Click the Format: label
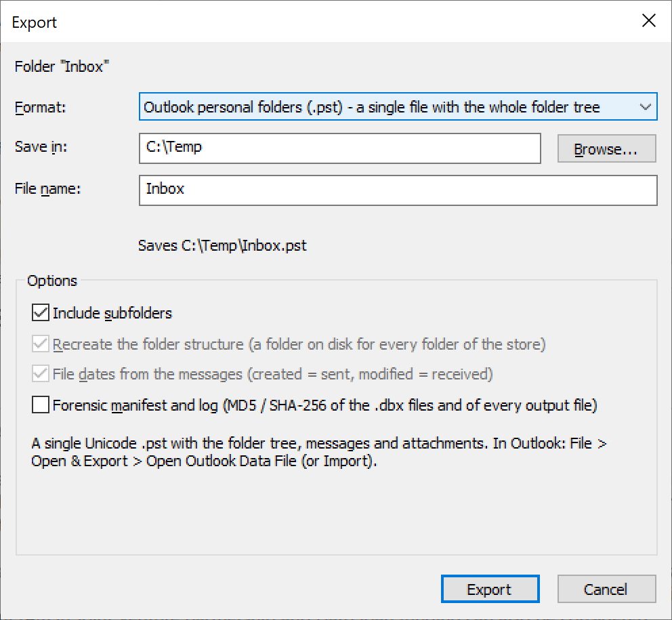 pos(40,107)
